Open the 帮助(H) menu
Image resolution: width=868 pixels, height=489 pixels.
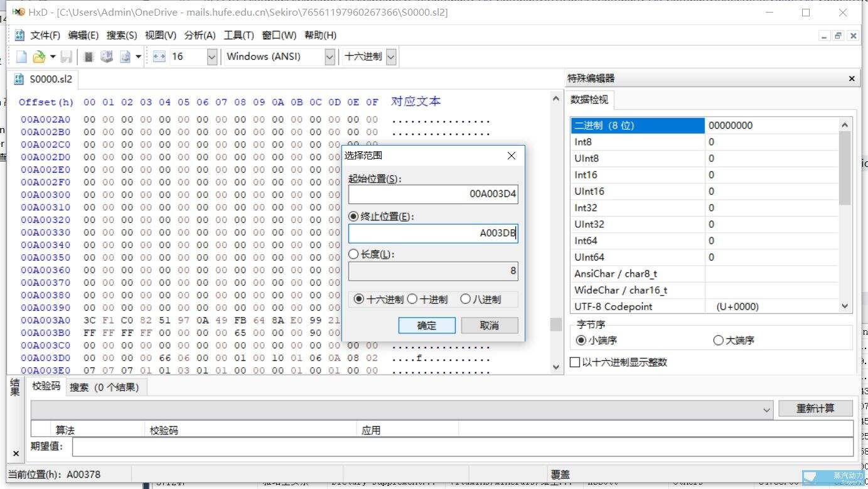(320, 35)
